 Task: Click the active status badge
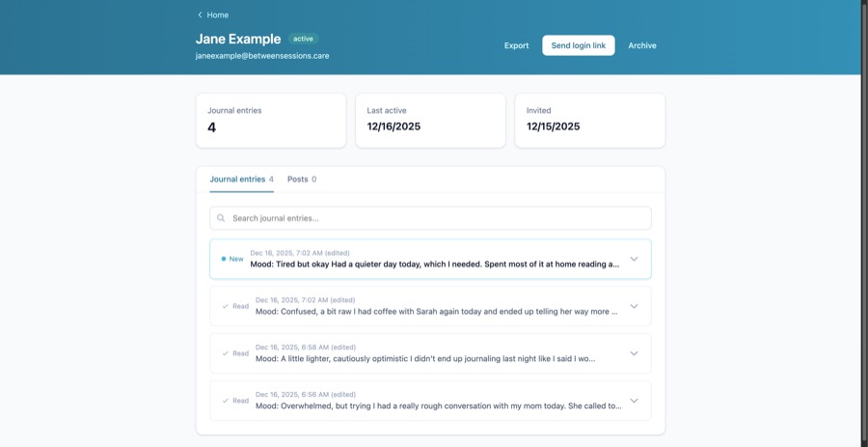click(303, 39)
